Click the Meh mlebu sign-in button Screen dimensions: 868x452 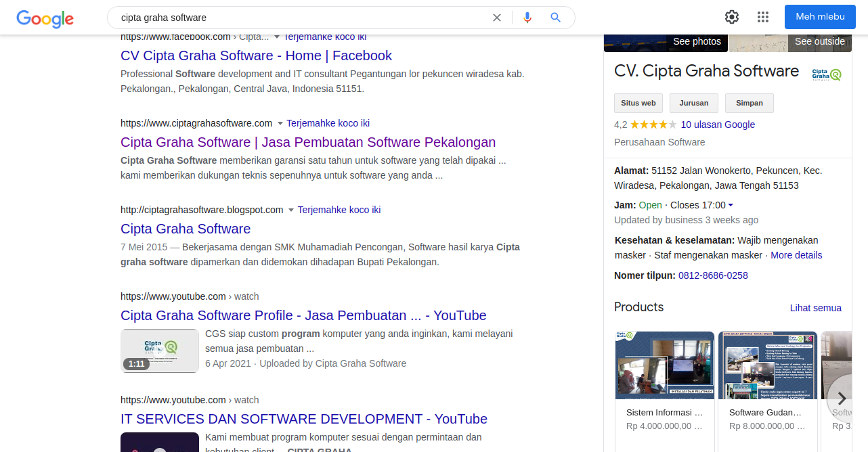[820, 17]
